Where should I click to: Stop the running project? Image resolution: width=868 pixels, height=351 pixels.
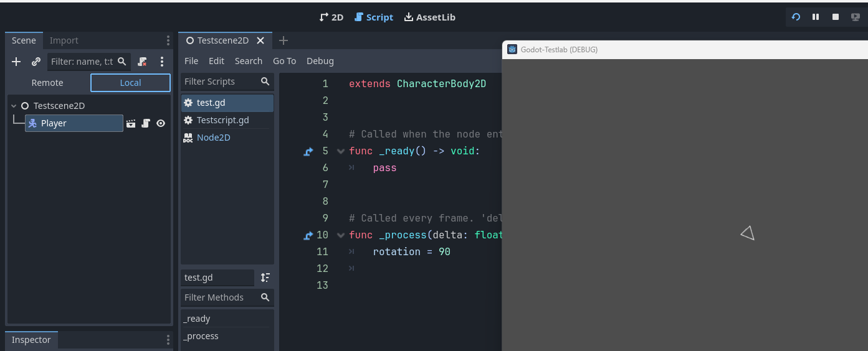pos(836,17)
